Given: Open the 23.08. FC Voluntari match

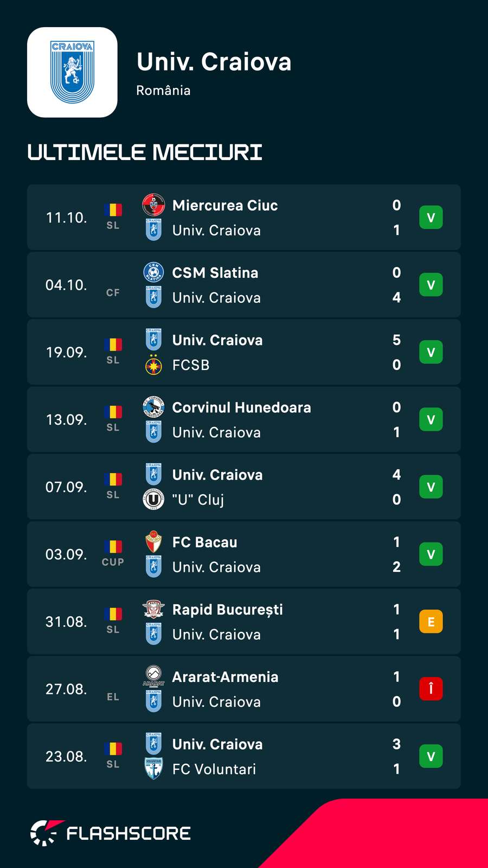Looking at the screenshot, I should tap(244, 756).
